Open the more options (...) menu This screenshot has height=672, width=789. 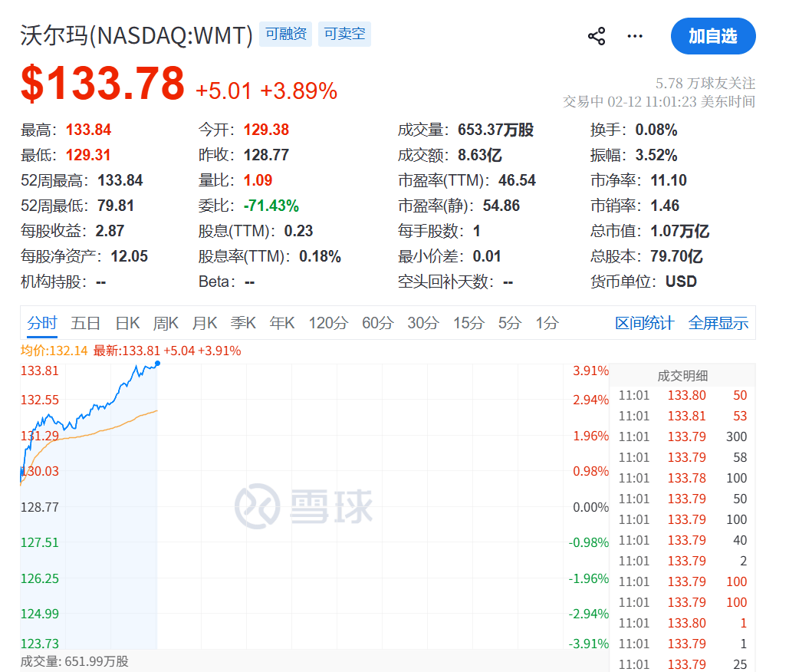634,36
